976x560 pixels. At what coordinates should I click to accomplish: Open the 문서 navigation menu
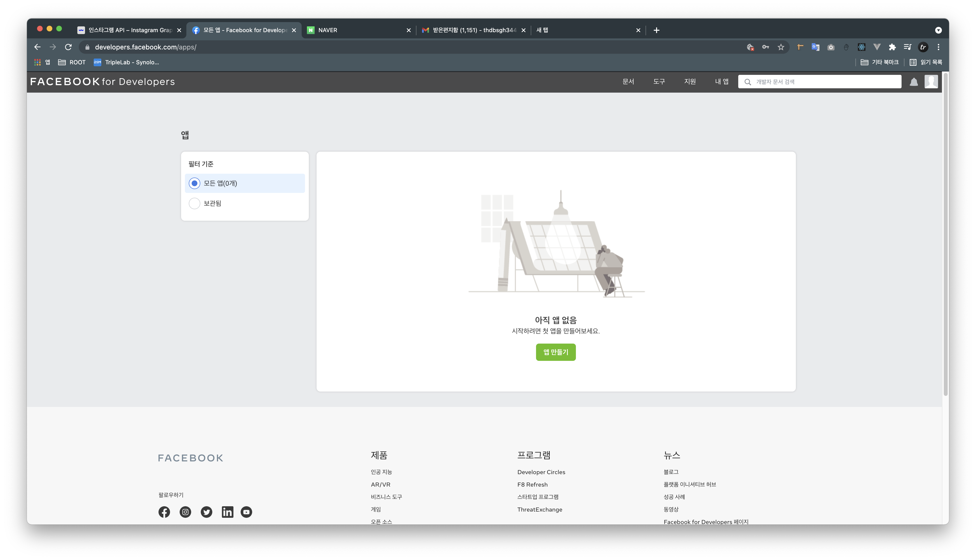click(x=628, y=82)
